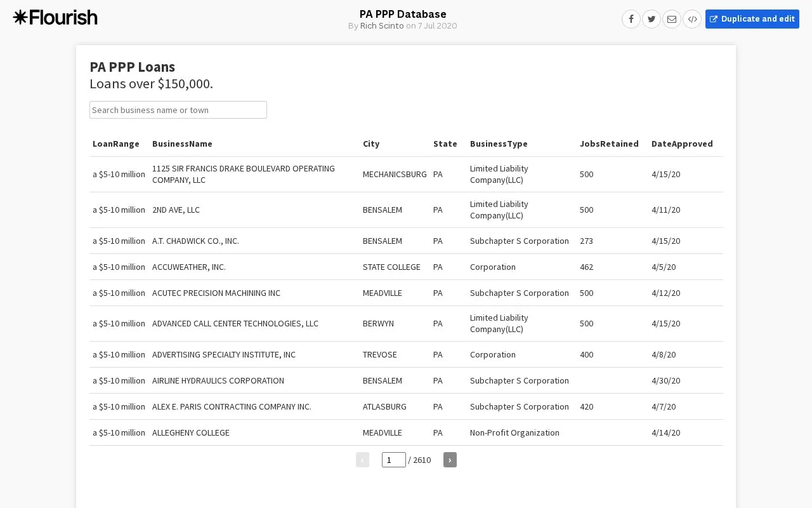The width and height of the screenshot is (812, 508).
Task: Sort by JobsRetained column header
Action: point(609,144)
